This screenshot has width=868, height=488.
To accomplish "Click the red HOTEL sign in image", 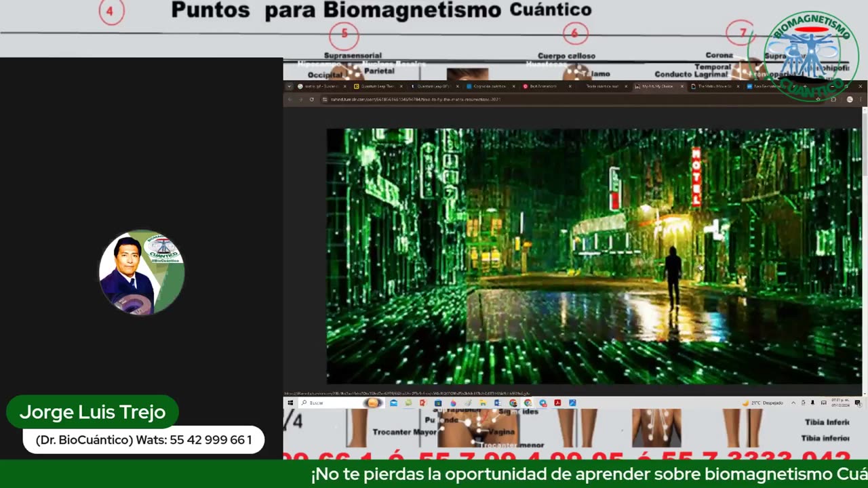I will [x=696, y=176].
